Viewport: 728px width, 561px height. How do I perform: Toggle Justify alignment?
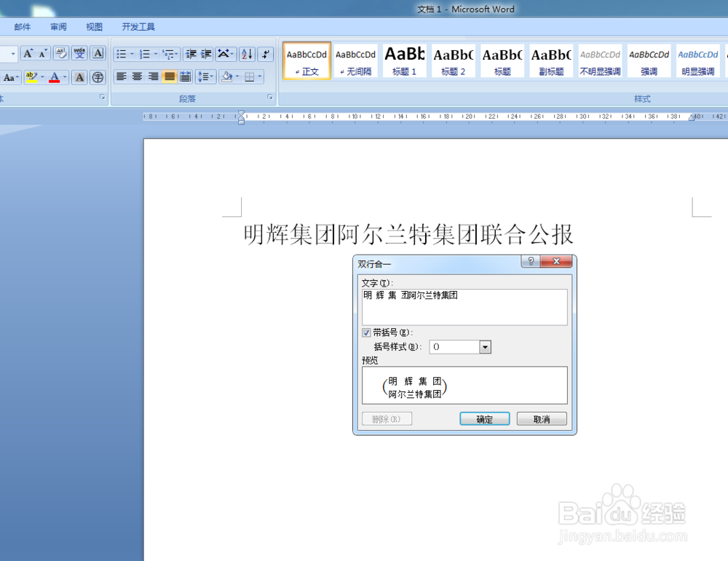click(170, 76)
